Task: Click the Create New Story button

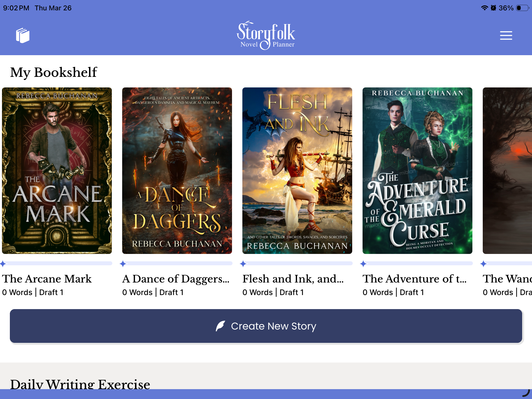Action: click(266, 326)
